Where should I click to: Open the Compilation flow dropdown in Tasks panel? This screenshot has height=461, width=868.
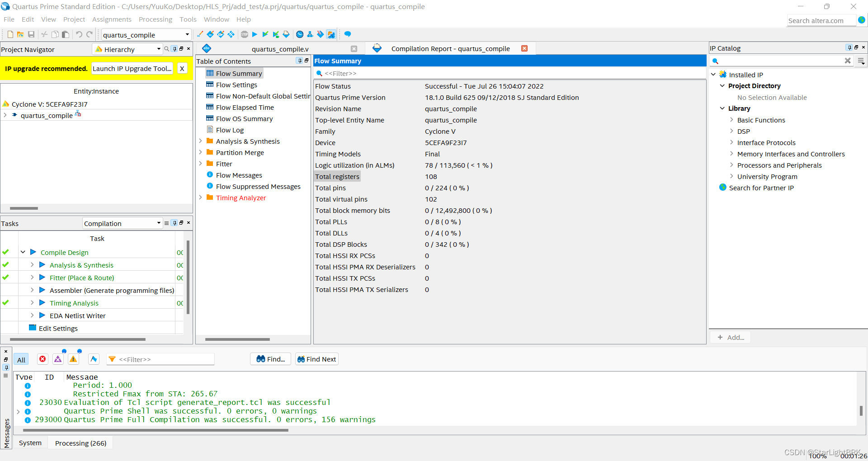click(x=158, y=223)
